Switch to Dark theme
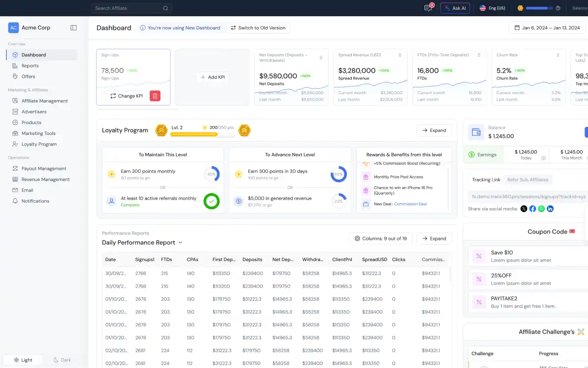Image resolution: width=588 pixels, height=368 pixels. pos(62,360)
